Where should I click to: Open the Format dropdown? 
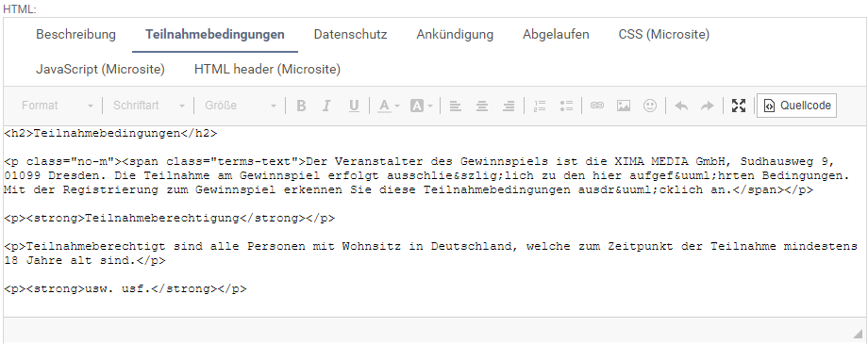(57, 106)
